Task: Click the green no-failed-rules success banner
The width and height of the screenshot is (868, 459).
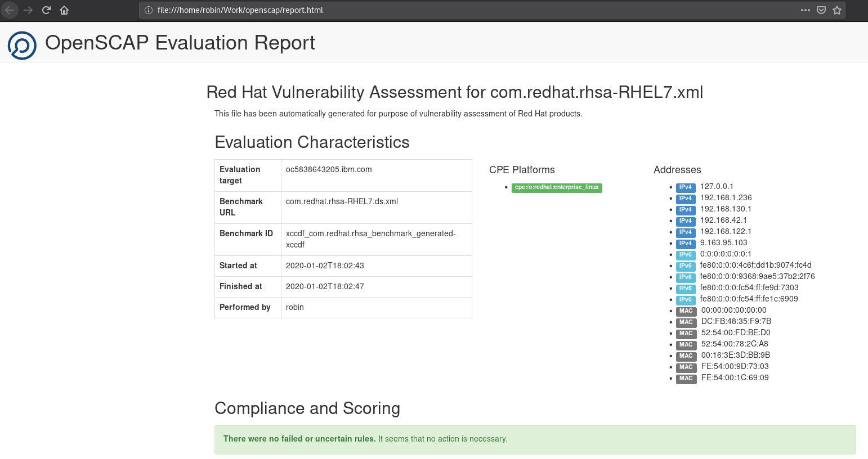Action: (535, 439)
